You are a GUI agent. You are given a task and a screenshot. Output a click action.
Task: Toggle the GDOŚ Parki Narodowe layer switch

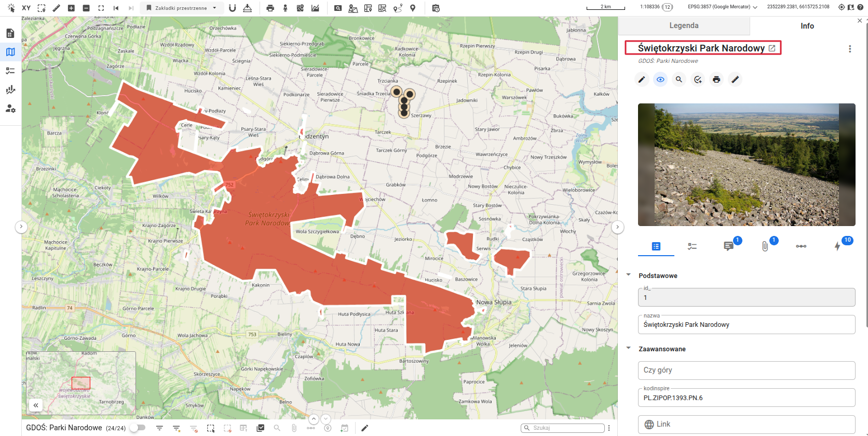coord(138,428)
